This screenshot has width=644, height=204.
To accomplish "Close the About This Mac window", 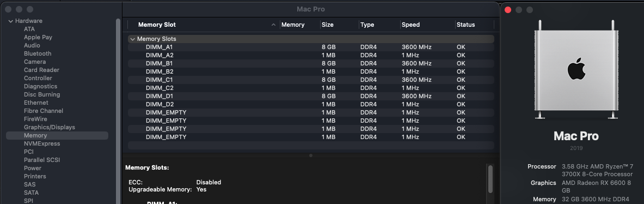I will click(x=508, y=10).
